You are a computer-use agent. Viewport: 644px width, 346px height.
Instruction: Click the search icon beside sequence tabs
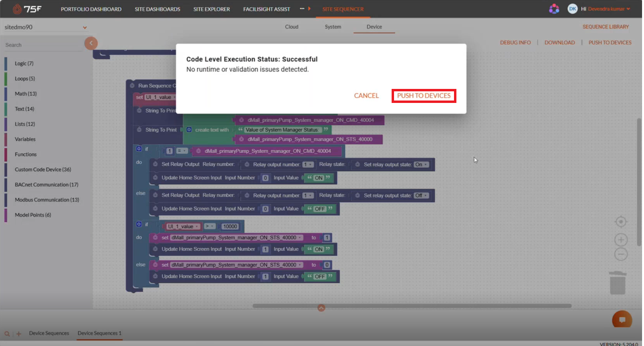(x=7, y=333)
